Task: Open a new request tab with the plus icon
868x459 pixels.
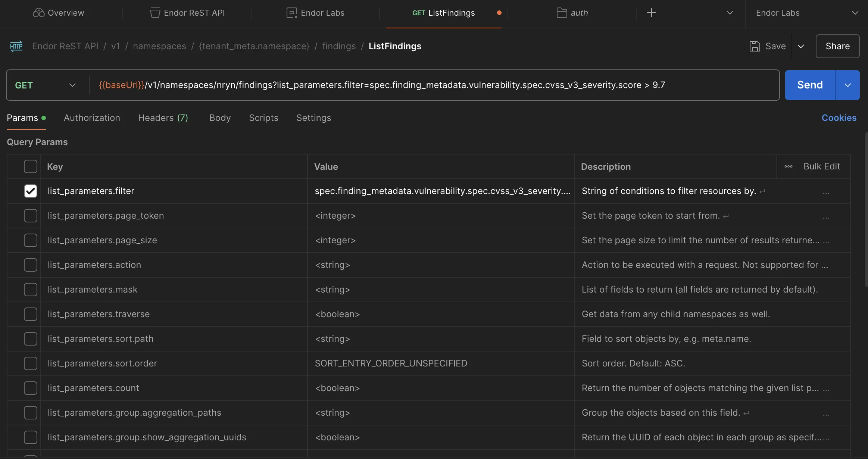Action: pos(651,13)
